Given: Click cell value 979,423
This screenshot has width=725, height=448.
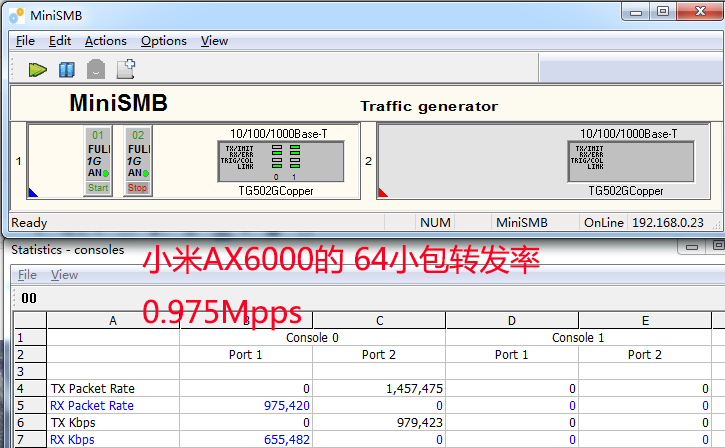Looking at the screenshot, I should (x=420, y=423).
